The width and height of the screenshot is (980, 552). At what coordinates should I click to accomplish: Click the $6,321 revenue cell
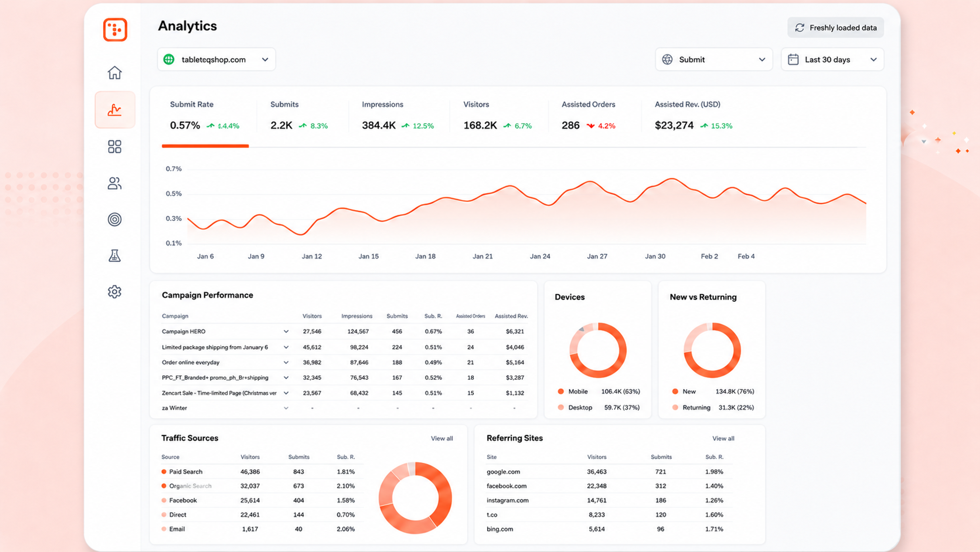pos(515,332)
